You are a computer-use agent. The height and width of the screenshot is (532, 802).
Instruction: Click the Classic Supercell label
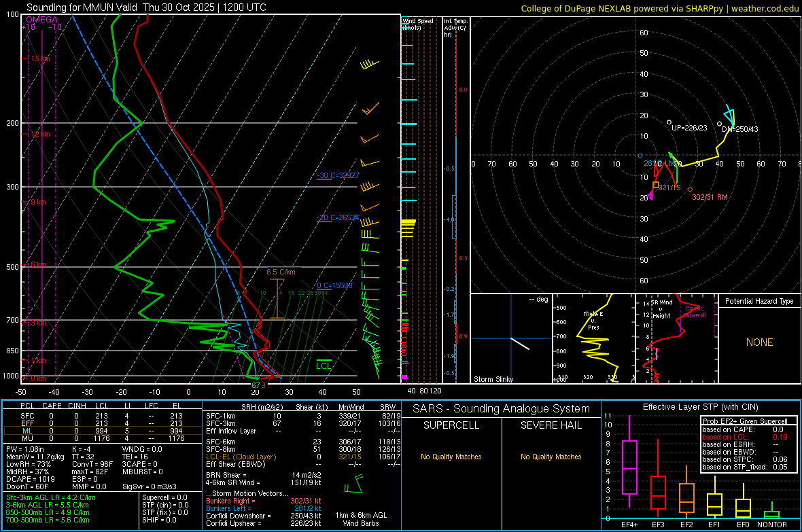point(695,312)
